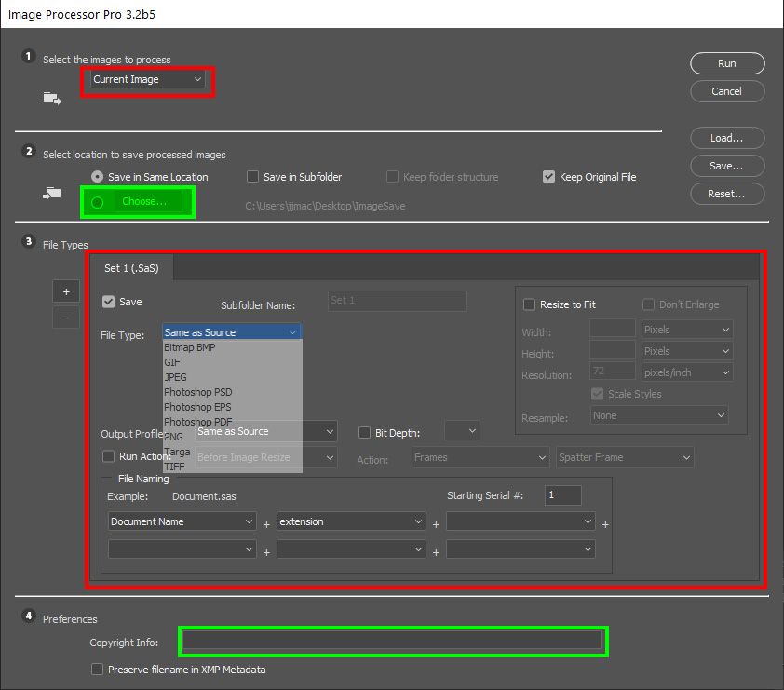
Task: Enable the Resize to Fit checkbox
Action: point(529,304)
